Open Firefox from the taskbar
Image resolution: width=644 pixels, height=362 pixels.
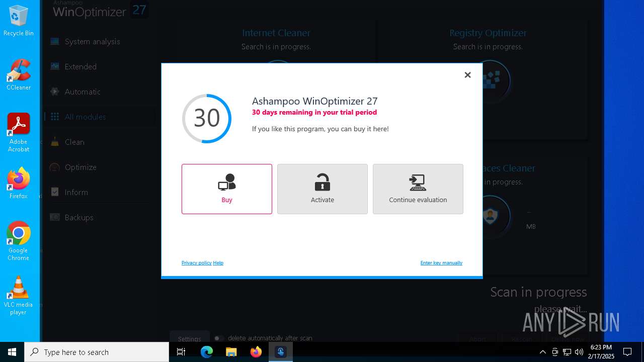click(256, 352)
